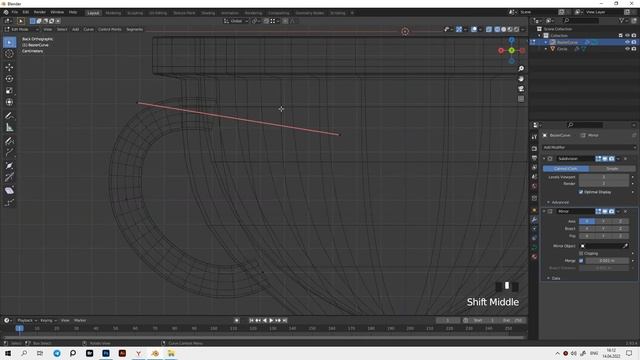Screen dimensions: 640x360
Task: Click the pan view hand icon
Action: coord(521,79)
